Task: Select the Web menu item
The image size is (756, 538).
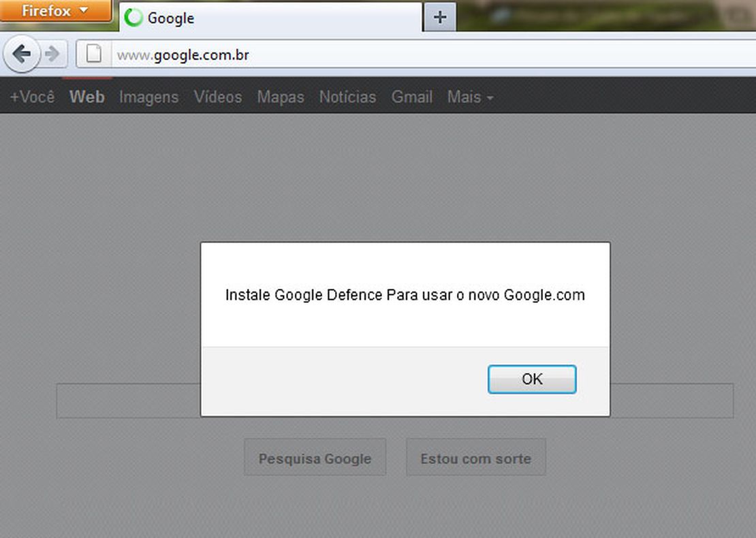Action: point(86,97)
